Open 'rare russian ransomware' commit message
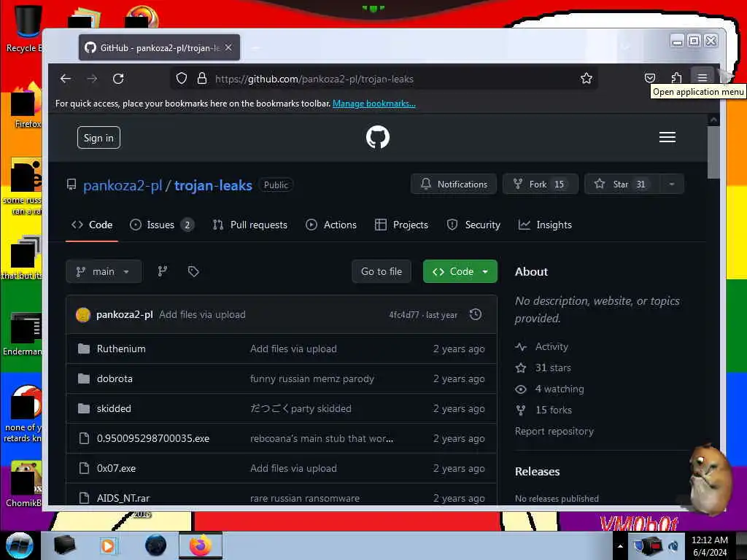 305,498
